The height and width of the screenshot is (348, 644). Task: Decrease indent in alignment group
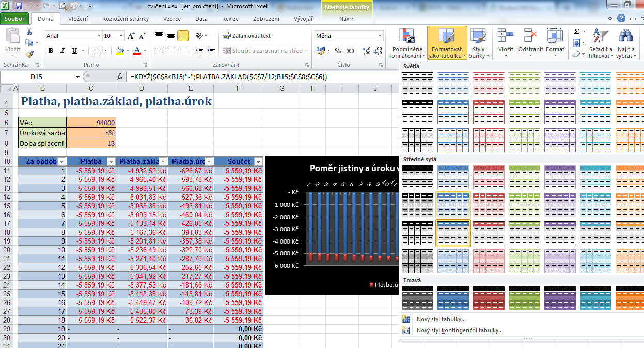coord(199,51)
